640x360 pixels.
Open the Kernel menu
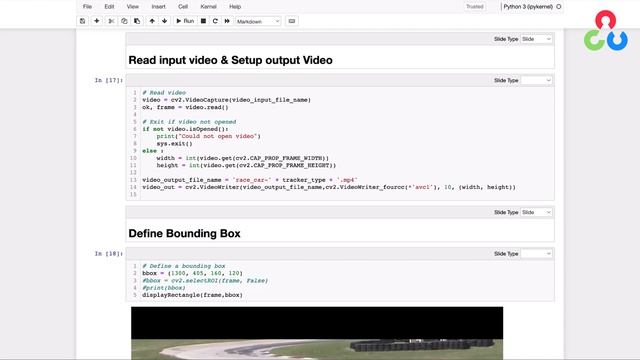(209, 7)
